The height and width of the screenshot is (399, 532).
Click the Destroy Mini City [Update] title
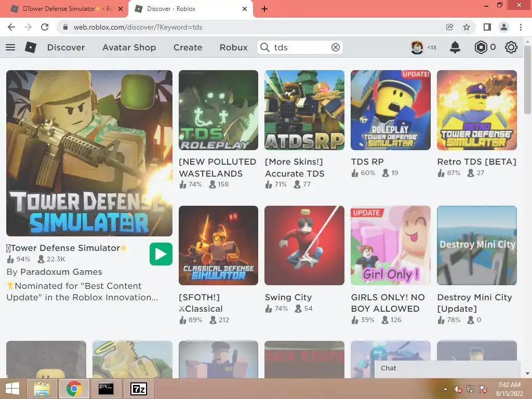474,303
